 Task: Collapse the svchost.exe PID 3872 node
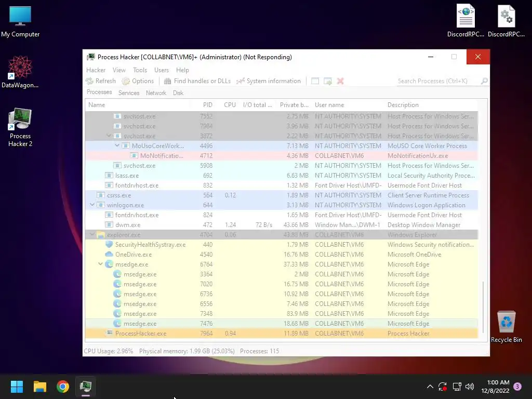point(109,136)
